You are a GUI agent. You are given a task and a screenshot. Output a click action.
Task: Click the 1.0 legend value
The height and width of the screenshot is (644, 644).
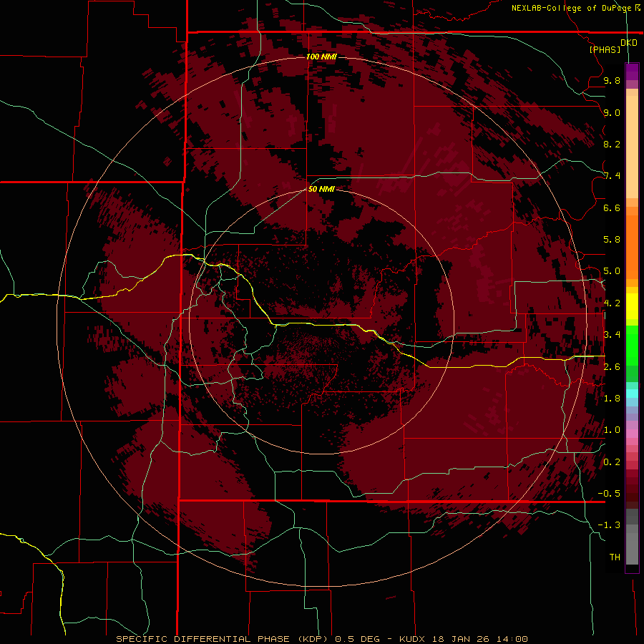click(612, 430)
